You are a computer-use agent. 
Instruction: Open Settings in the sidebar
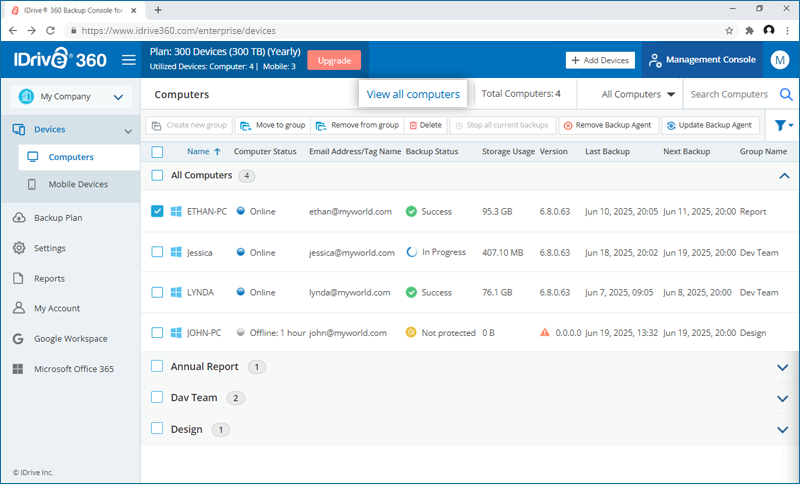point(49,248)
